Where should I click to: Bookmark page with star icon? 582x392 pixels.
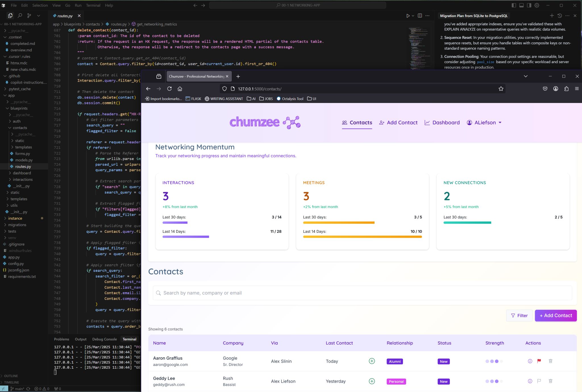pos(501,89)
